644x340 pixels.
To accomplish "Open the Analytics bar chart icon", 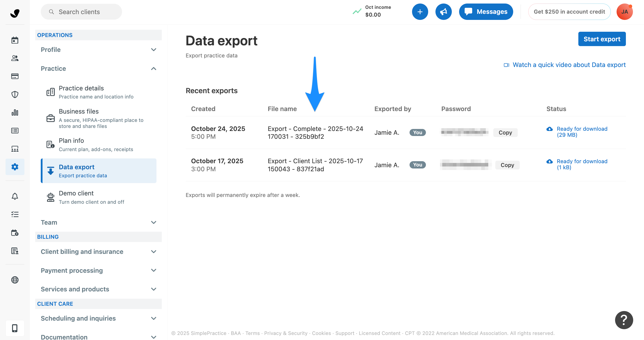I will pyautogui.click(x=15, y=113).
